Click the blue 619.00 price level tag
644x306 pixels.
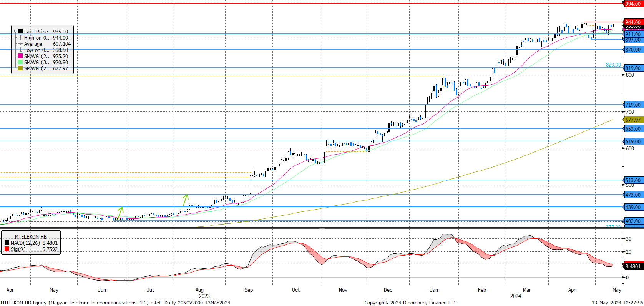pyautogui.click(x=633, y=141)
